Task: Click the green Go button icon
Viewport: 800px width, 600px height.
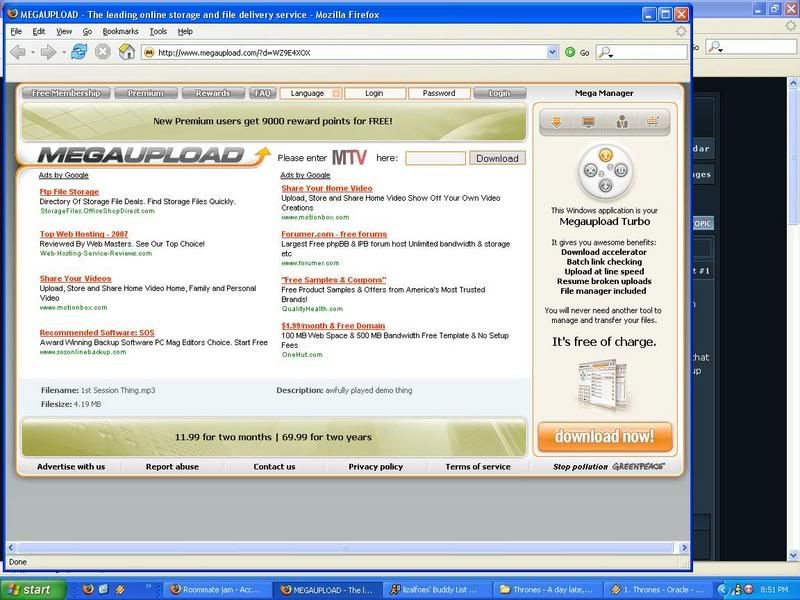Action: [x=570, y=52]
